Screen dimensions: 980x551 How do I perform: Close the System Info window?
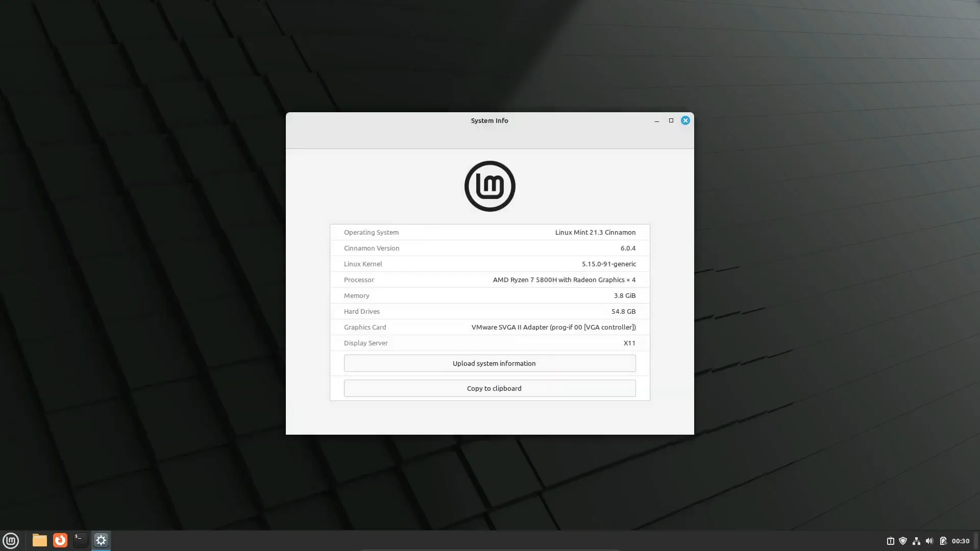[685, 120]
